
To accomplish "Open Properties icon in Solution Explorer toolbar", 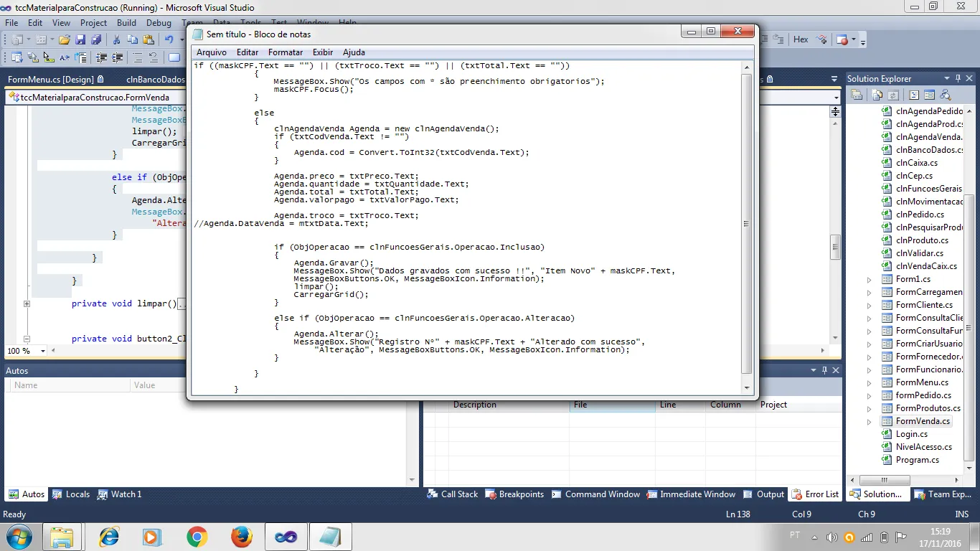I will click(x=857, y=95).
